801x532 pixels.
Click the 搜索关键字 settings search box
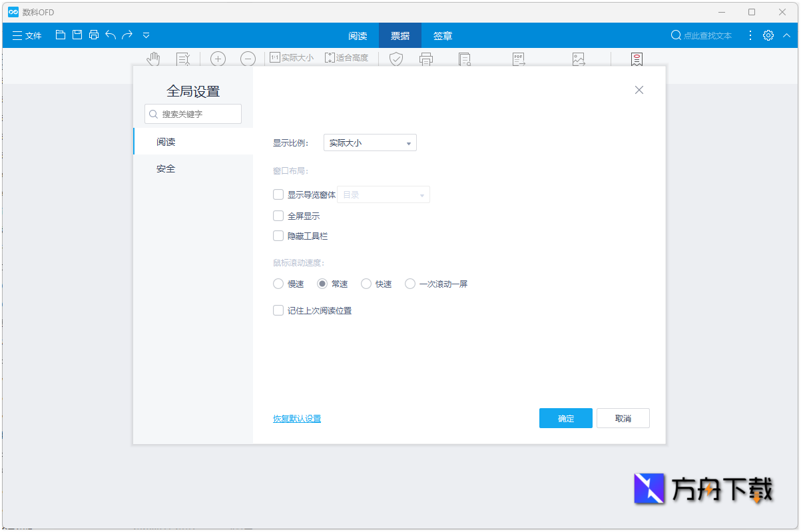[193, 114]
